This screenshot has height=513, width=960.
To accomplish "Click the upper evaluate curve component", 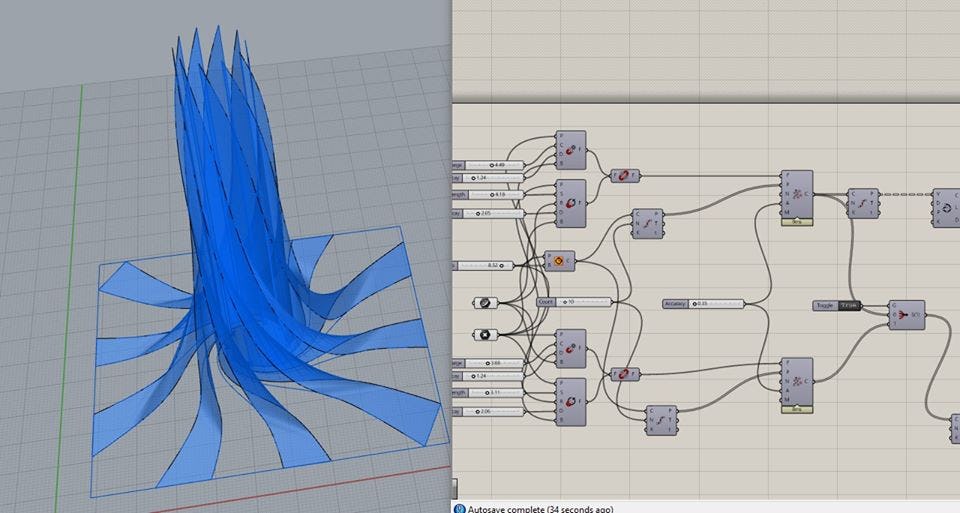I will coord(647,223).
